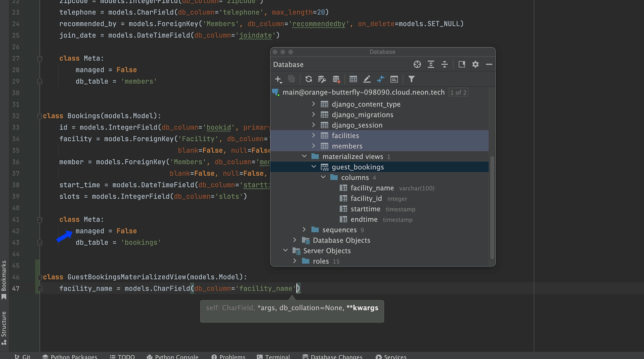644x359 pixels.
Task: Click the roles folder icon
Action: 306,261
